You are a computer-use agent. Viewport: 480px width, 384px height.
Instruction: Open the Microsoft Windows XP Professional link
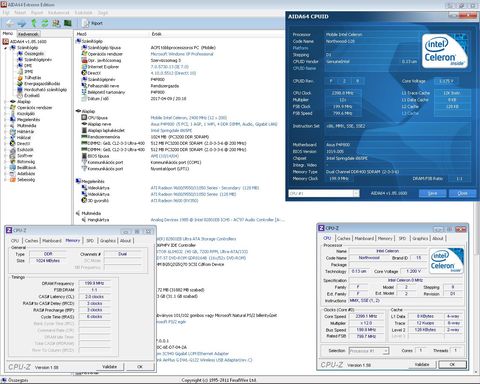[182, 54]
